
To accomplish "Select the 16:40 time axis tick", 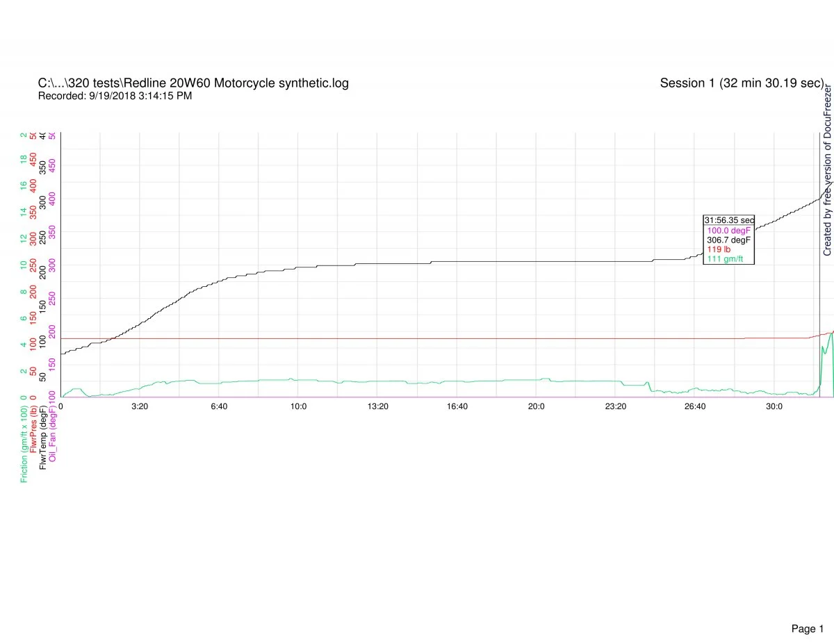I will [x=457, y=406].
